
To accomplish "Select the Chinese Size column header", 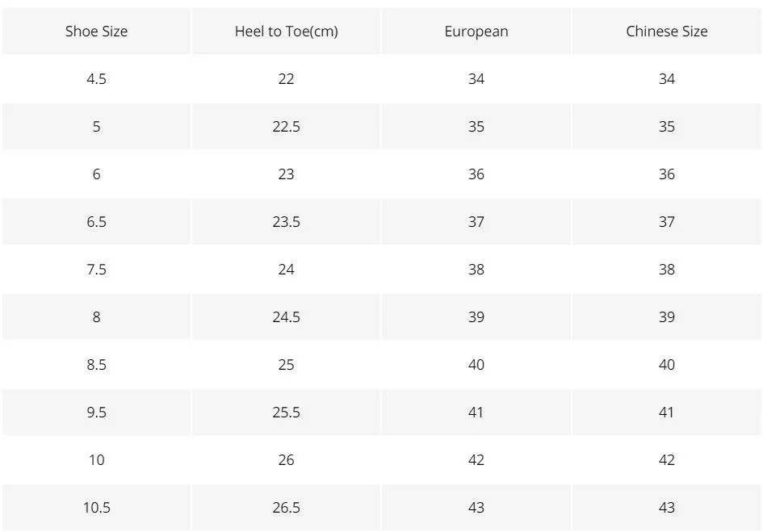I will tap(667, 31).
